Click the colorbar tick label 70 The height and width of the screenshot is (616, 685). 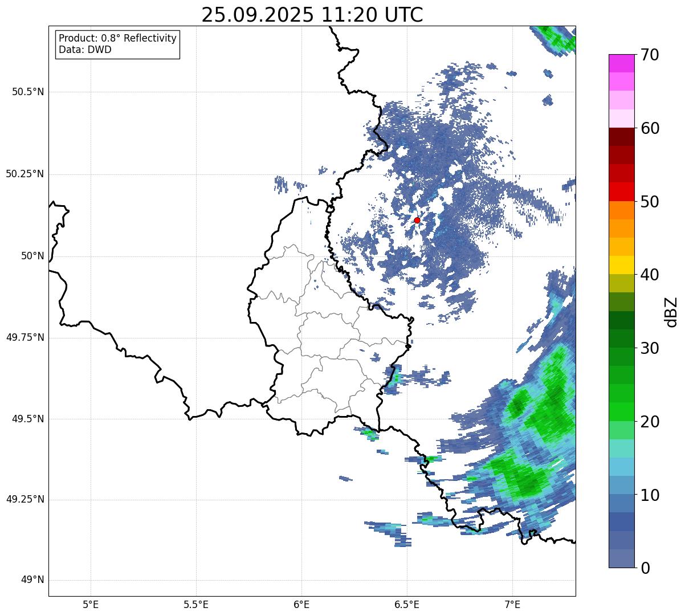point(650,55)
